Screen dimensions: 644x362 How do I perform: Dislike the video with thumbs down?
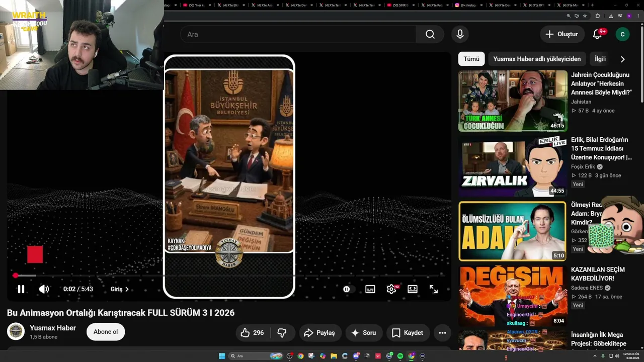pyautogui.click(x=282, y=333)
